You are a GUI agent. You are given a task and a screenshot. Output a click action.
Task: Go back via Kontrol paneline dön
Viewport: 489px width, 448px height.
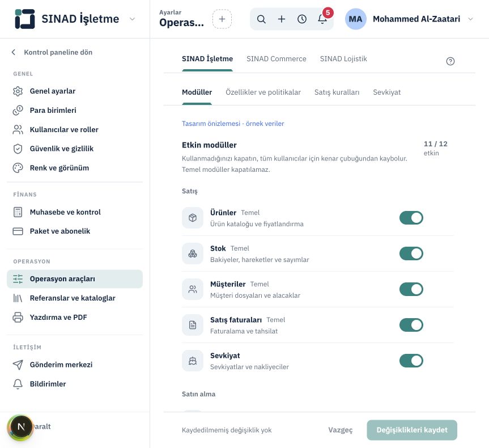click(x=52, y=52)
